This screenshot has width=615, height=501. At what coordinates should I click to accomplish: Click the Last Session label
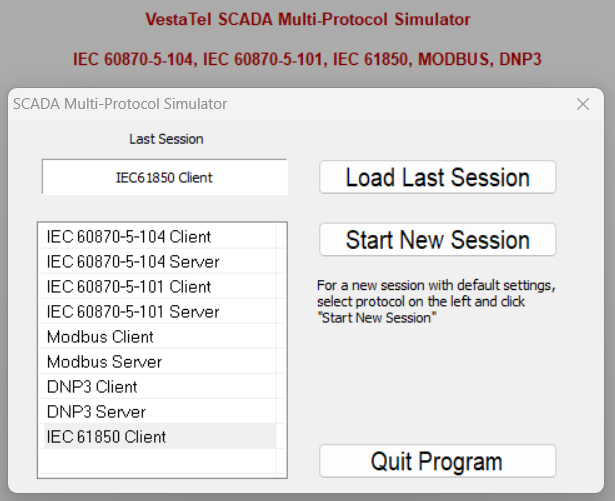pos(166,139)
